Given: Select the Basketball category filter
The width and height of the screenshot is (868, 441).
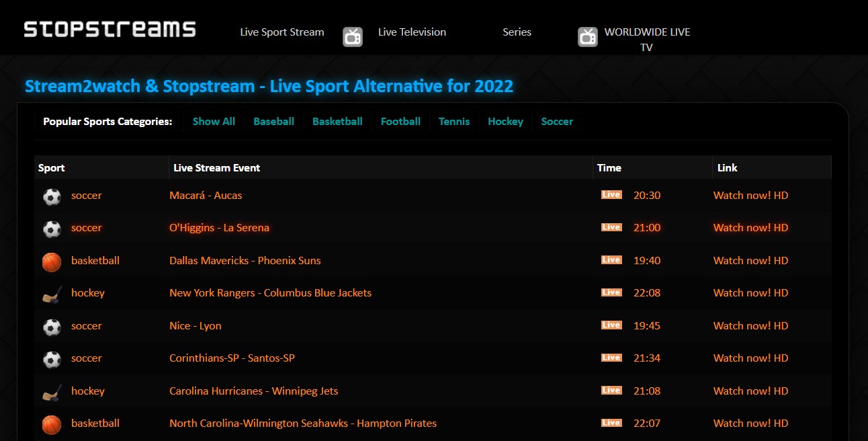Looking at the screenshot, I should pos(337,121).
